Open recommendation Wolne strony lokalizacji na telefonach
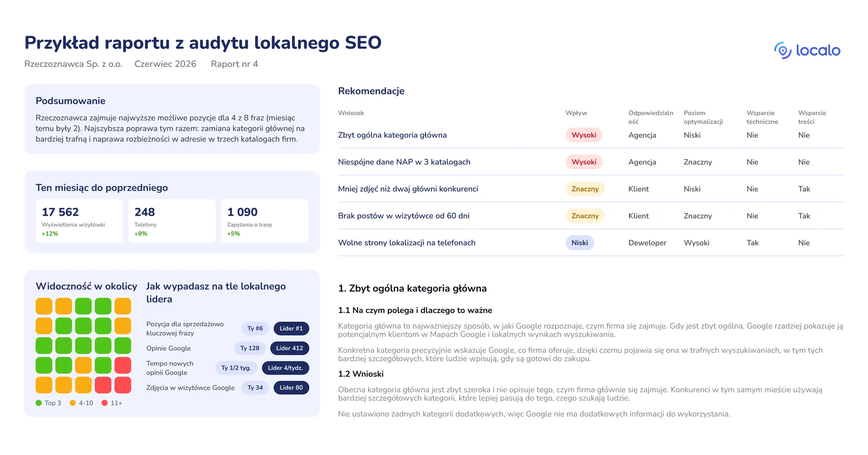This screenshot has width=868, height=455. click(x=407, y=242)
